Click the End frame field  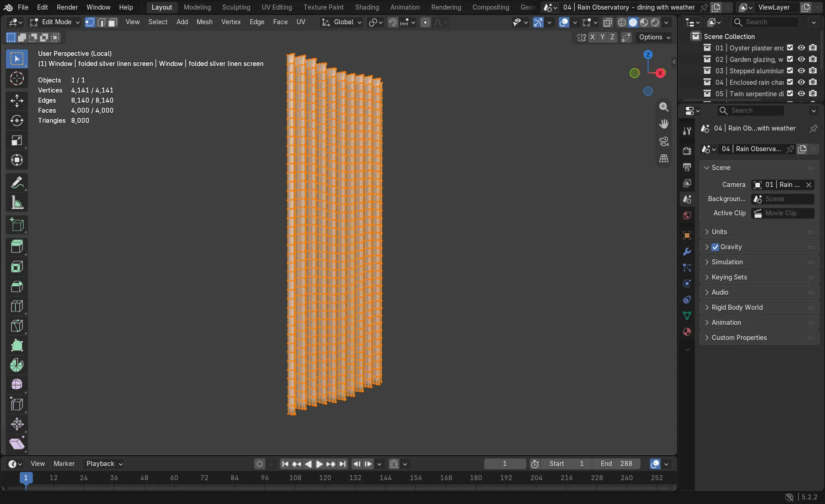616,464
